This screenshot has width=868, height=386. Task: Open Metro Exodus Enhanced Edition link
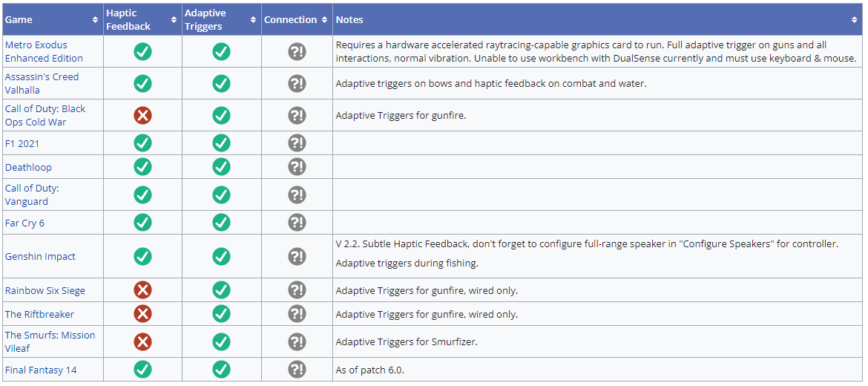(x=44, y=51)
